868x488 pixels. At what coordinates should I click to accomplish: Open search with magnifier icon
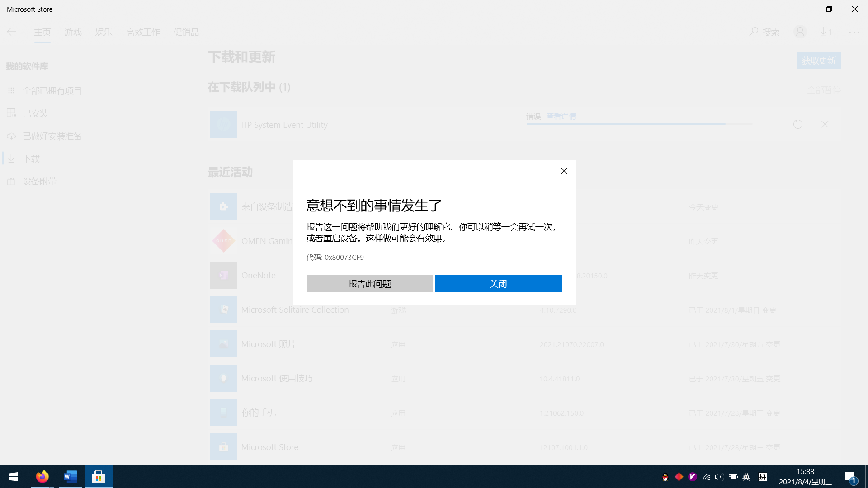(x=764, y=32)
